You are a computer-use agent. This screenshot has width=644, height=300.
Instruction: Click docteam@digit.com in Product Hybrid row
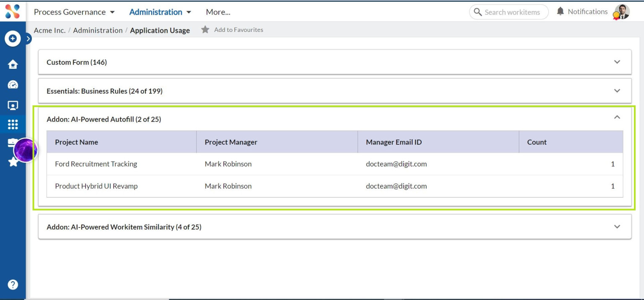coord(396,186)
